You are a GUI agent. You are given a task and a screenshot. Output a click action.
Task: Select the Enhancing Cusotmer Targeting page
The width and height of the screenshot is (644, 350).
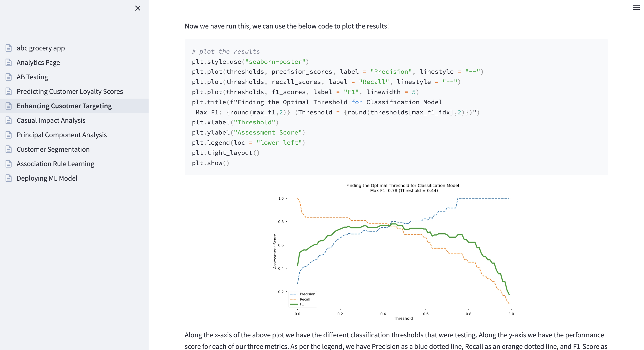coord(64,106)
